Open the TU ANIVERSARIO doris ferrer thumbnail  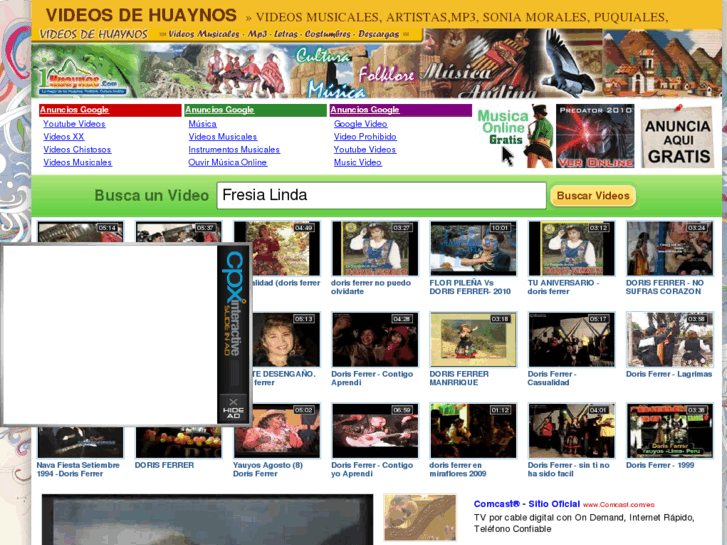(571, 249)
